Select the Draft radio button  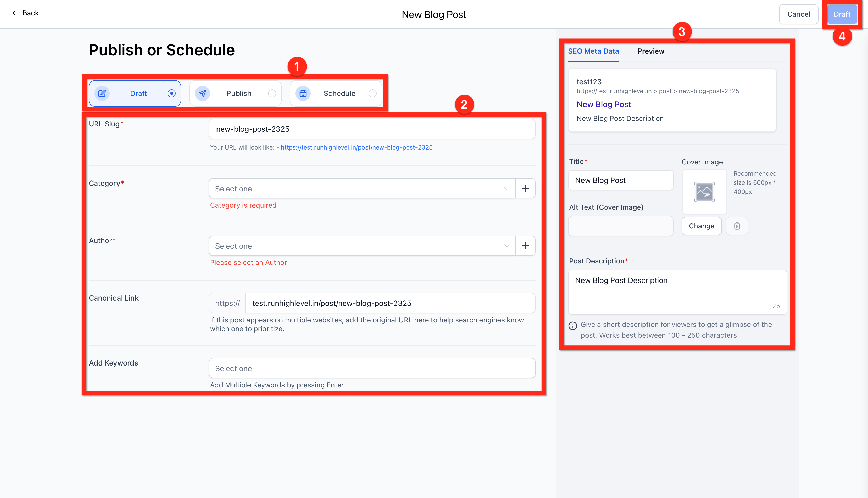171,93
